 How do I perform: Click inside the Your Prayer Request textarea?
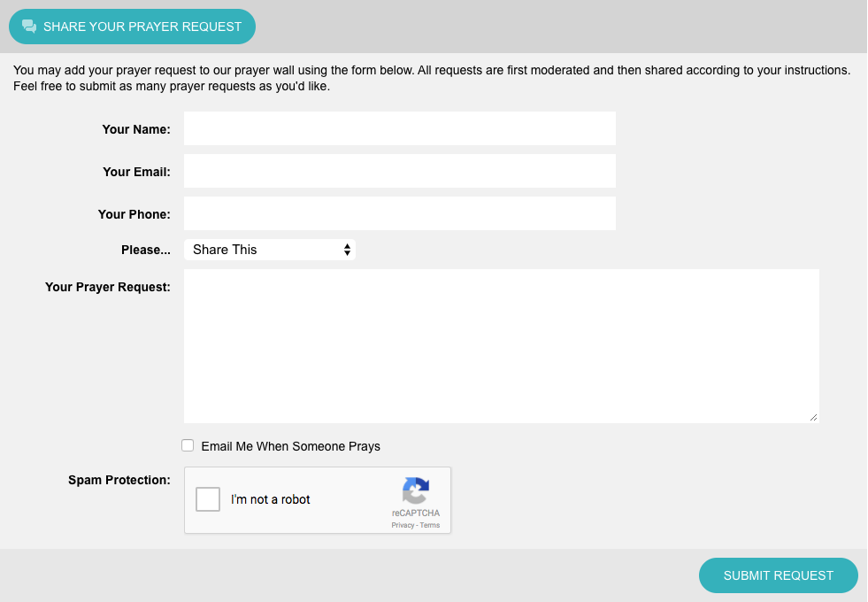click(x=502, y=346)
